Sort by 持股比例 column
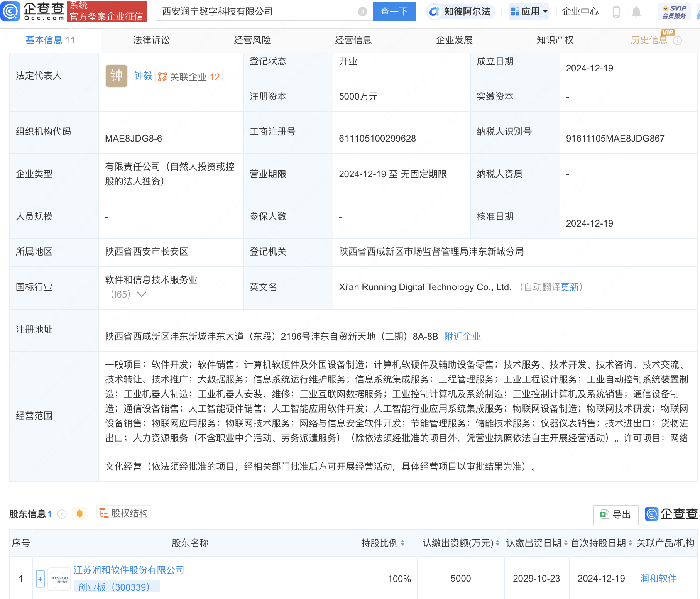The width and height of the screenshot is (700, 599). (403, 543)
